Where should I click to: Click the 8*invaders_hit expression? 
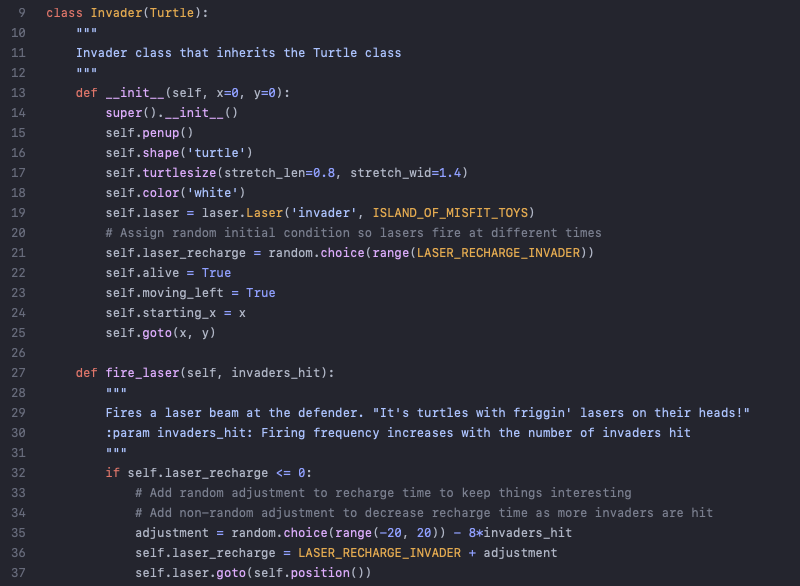[520, 533]
